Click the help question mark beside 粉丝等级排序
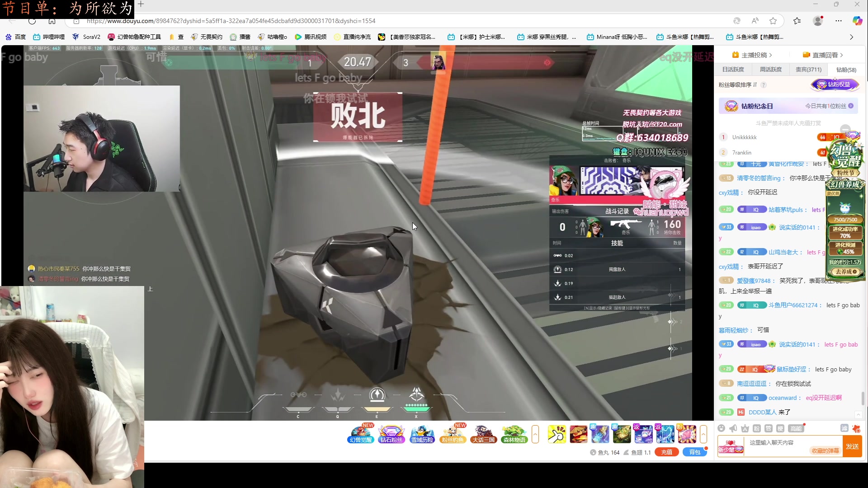The height and width of the screenshot is (488, 868). click(x=764, y=85)
